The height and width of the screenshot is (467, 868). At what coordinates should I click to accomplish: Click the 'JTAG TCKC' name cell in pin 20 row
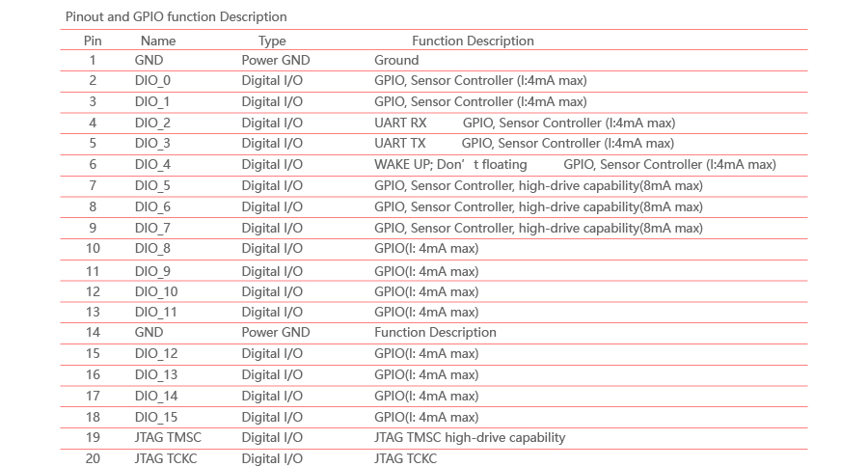click(166, 458)
